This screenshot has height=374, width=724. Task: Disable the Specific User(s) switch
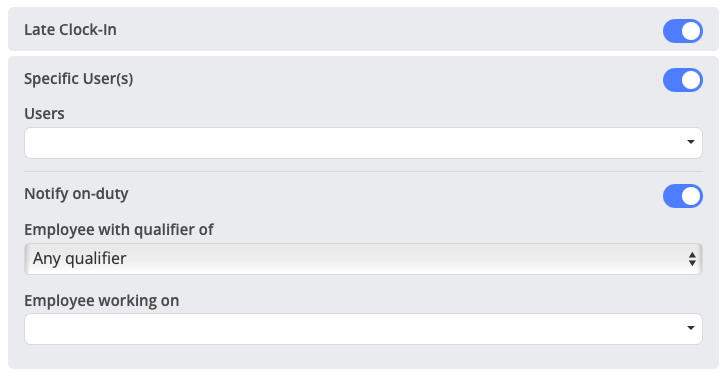click(682, 80)
